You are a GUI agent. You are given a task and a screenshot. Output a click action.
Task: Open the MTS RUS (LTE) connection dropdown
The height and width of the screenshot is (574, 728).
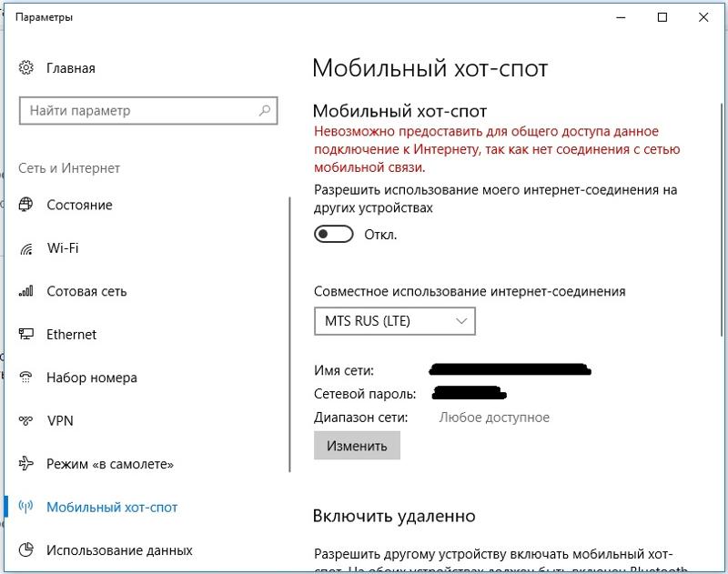pyautogui.click(x=394, y=321)
